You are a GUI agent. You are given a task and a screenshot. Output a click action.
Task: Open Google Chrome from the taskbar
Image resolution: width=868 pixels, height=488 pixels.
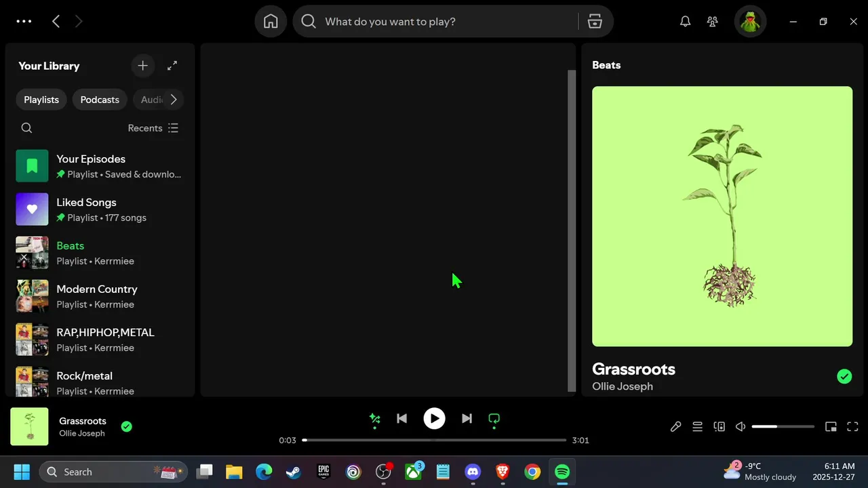click(x=532, y=472)
